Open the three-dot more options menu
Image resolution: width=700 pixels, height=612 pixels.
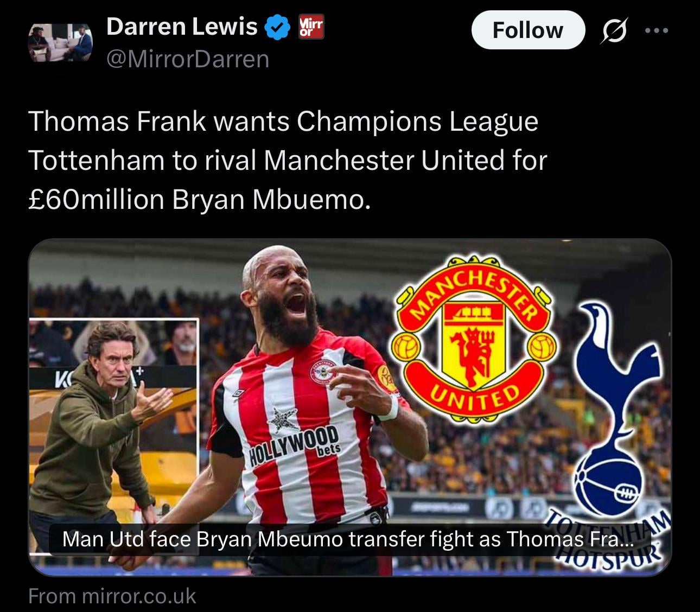657,30
